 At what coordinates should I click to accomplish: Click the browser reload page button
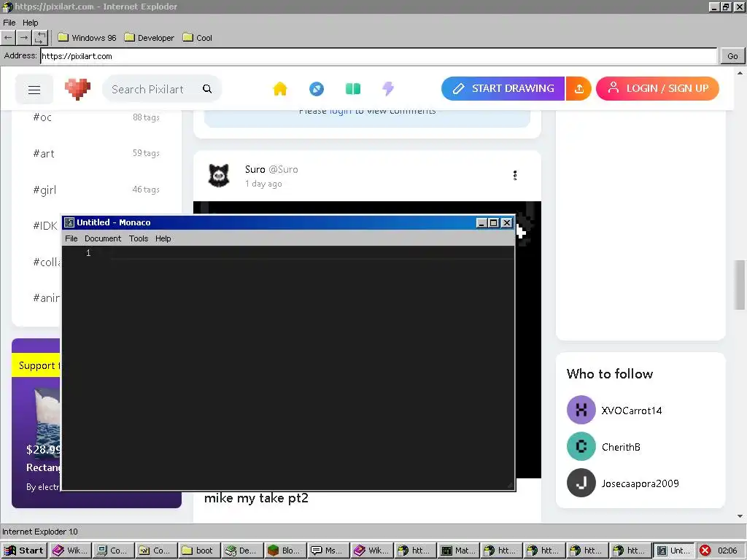[x=40, y=38]
